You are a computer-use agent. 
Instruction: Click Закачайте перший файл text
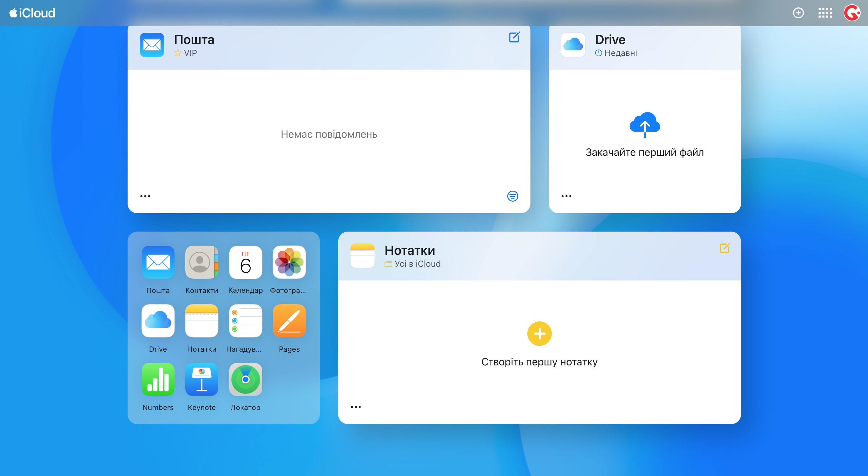click(645, 152)
